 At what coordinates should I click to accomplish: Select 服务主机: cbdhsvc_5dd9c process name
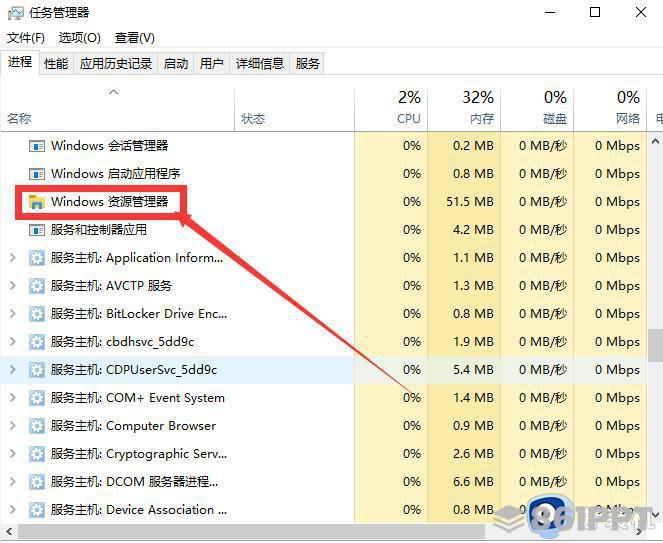pyautogui.click(x=123, y=342)
